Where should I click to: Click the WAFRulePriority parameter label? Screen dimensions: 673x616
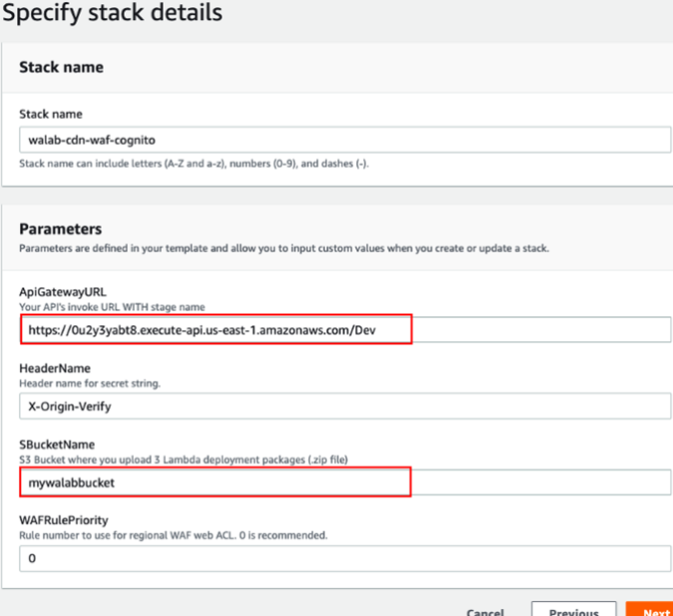tap(64, 520)
